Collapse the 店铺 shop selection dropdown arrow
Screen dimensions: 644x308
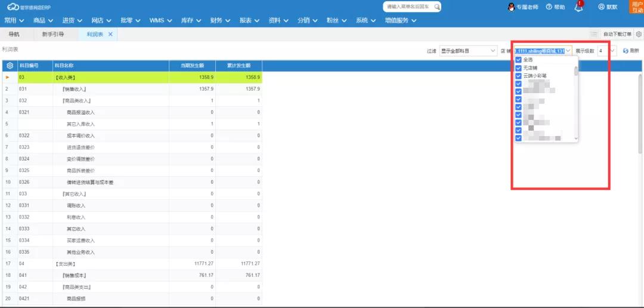(568, 51)
